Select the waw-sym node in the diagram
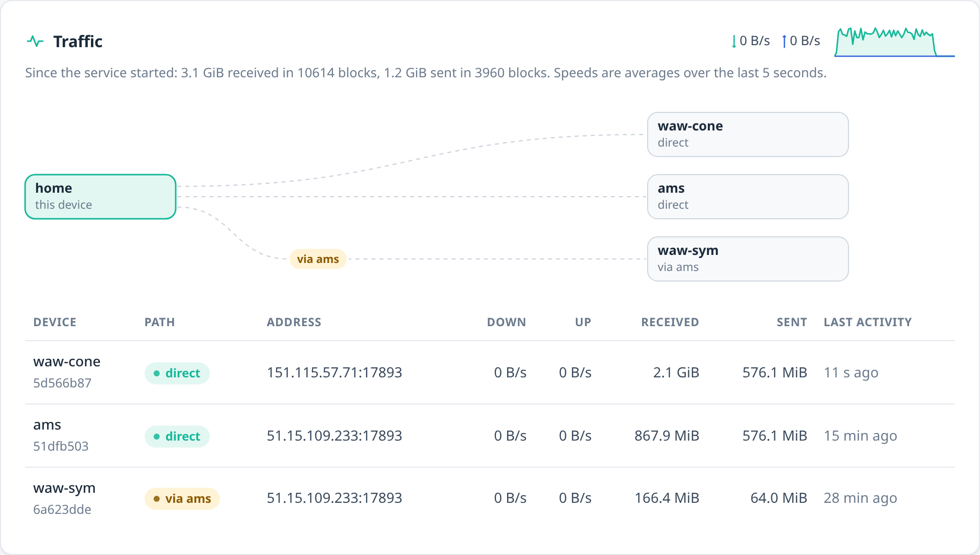980x555 pixels. (748, 259)
